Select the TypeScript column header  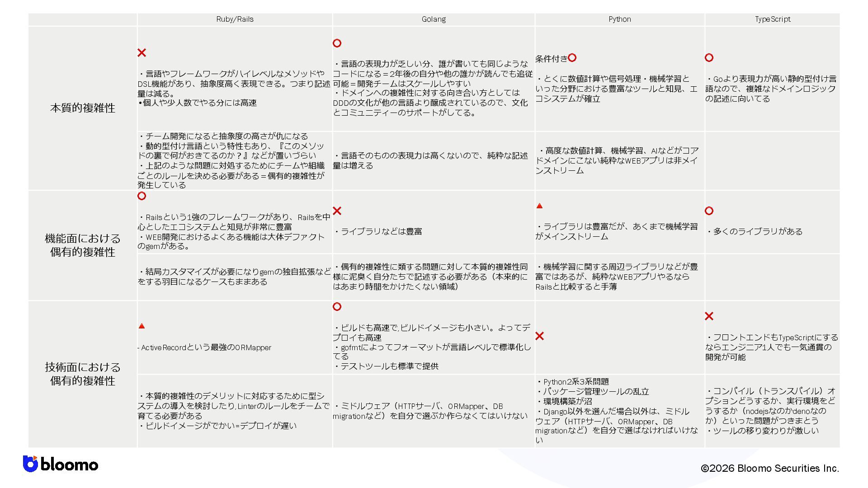(x=772, y=19)
